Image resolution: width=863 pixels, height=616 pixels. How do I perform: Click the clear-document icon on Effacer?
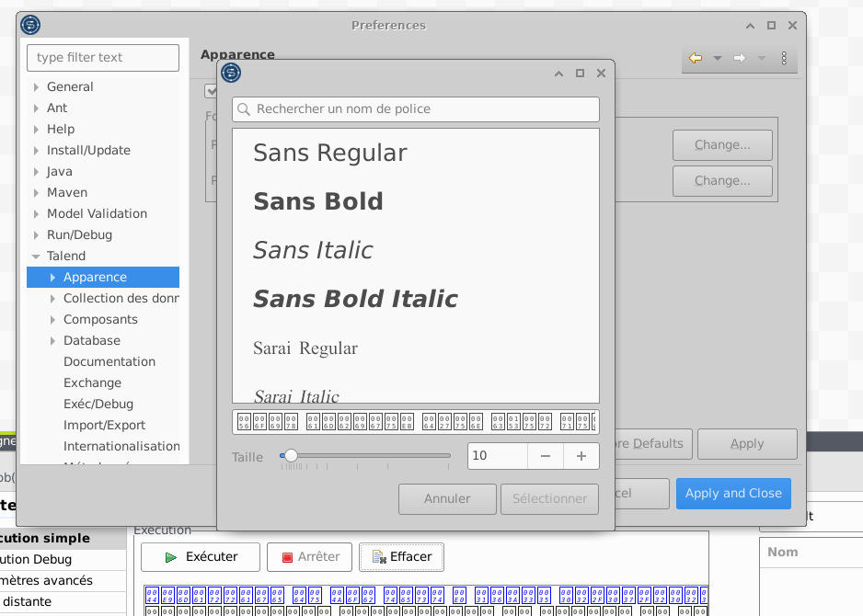point(379,557)
